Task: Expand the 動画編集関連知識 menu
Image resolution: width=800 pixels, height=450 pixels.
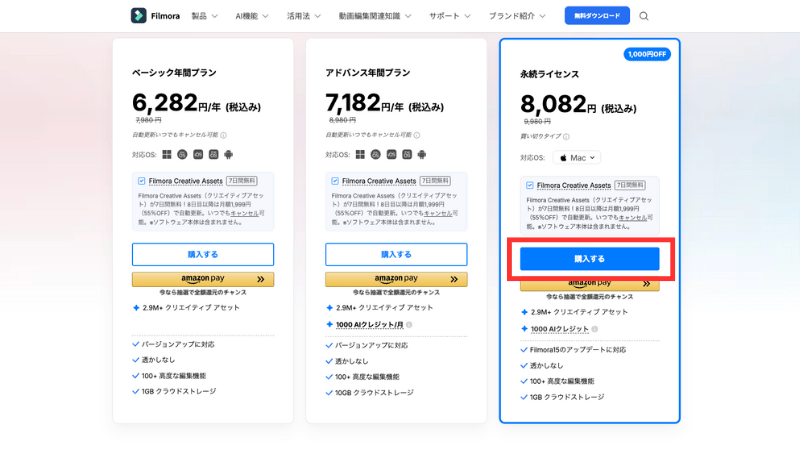Action: pyautogui.click(x=375, y=16)
